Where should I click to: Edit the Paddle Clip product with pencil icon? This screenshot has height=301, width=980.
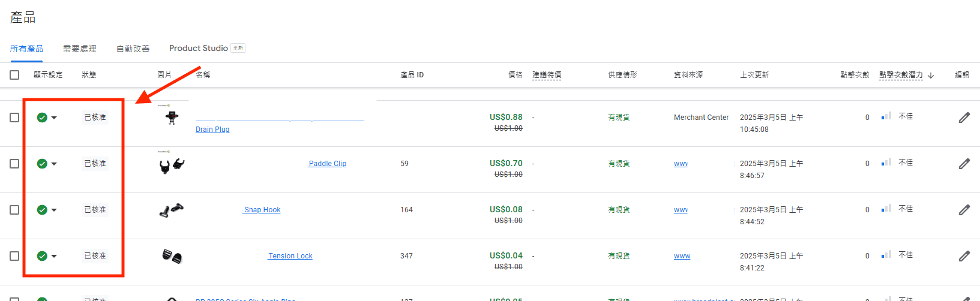964,164
